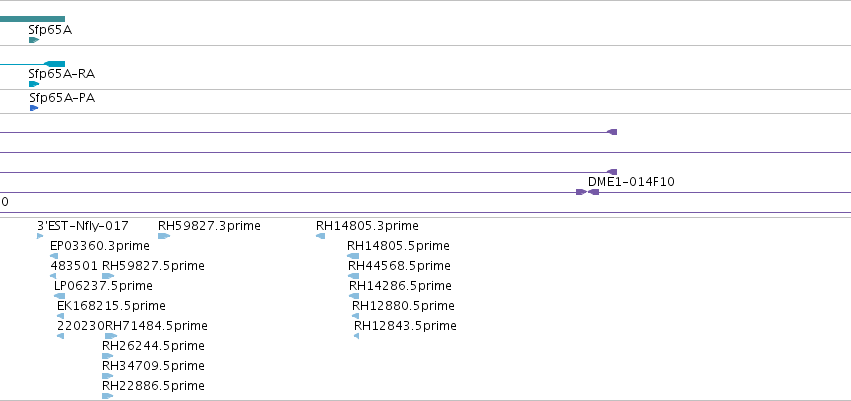Click the LP06237.5prime EST label

pyautogui.click(x=103, y=285)
